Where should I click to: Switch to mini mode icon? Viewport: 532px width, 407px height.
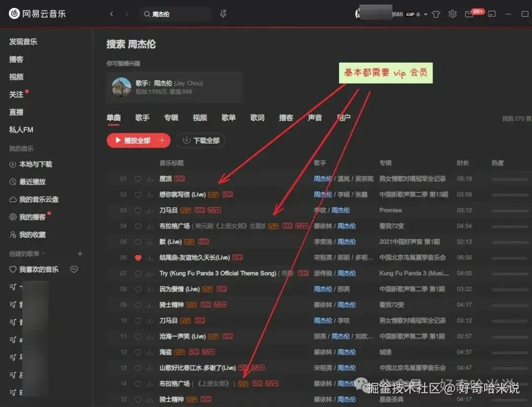(492, 14)
